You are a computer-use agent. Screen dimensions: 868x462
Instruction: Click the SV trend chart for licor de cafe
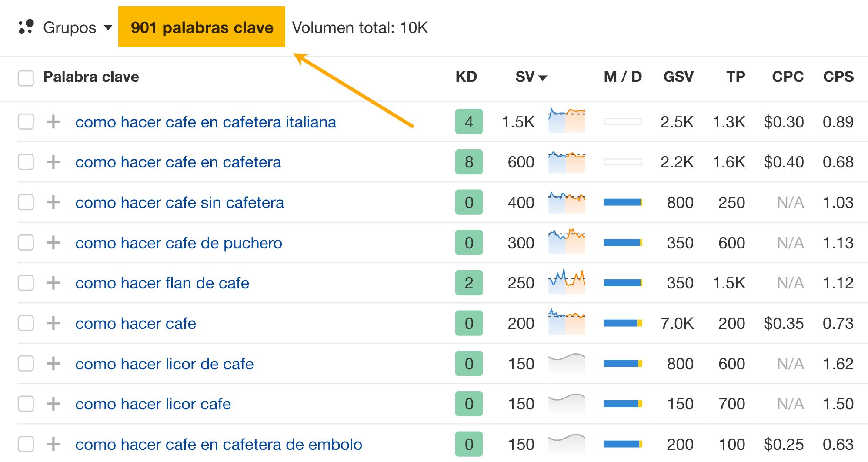(567, 363)
